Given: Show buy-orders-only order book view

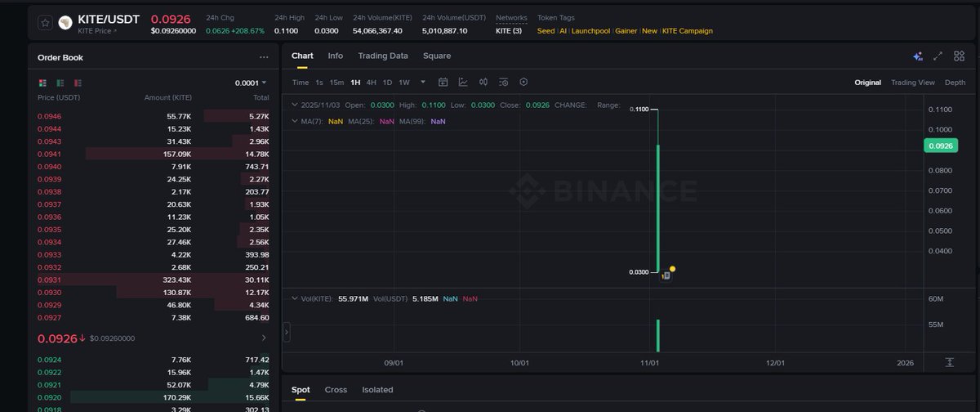Looking at the screenshot, I should tap(60, 83).
